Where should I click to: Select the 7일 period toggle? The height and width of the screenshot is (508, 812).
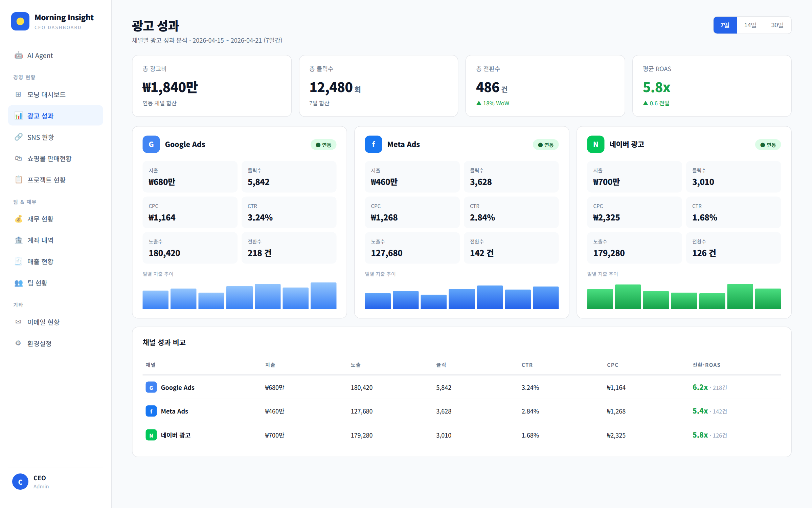click(725, 25)
